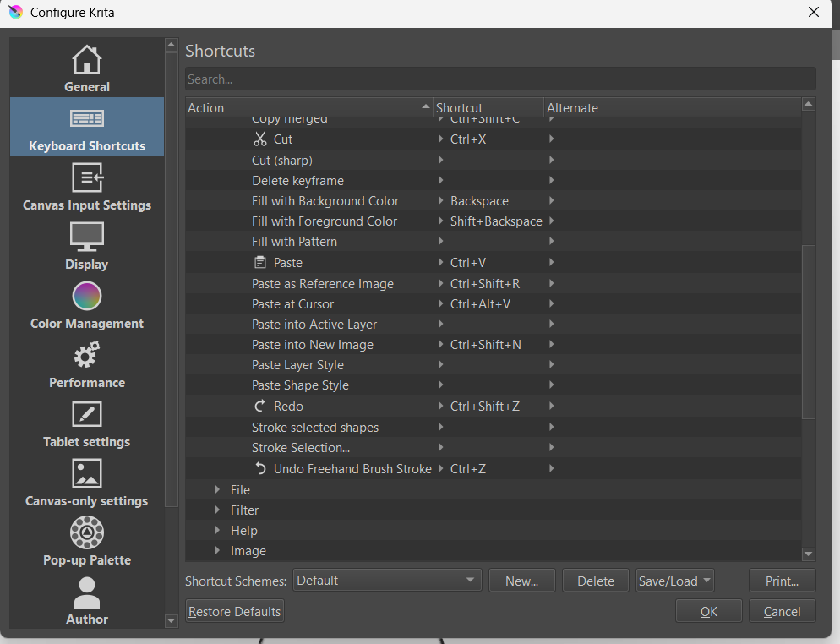Expand the Filter shortcuts category

tap(217, 510)
